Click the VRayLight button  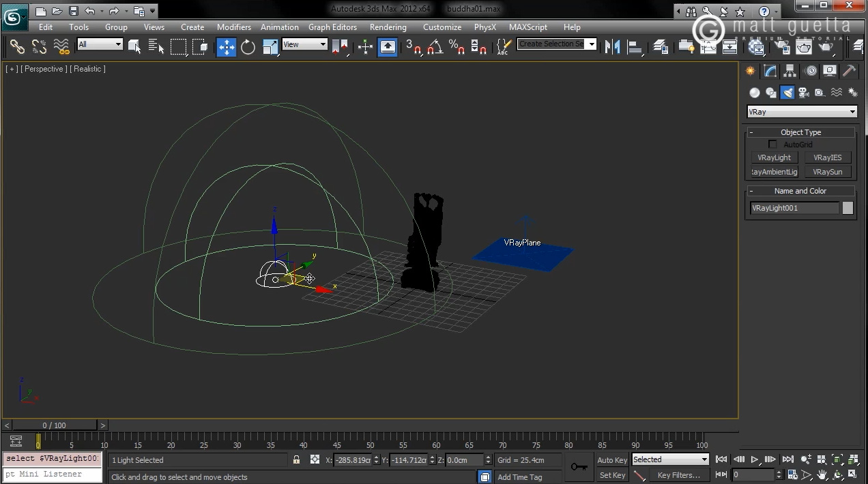coord(774,157)
